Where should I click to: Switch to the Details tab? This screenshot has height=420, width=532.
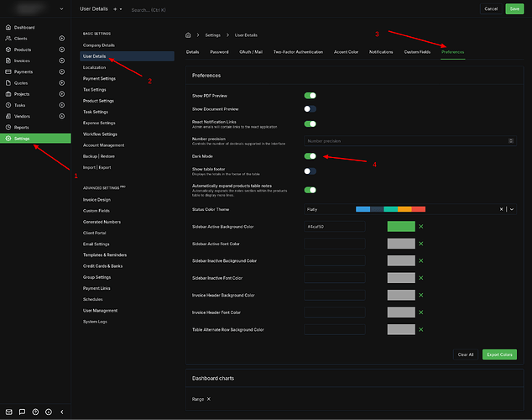[192, 52]
